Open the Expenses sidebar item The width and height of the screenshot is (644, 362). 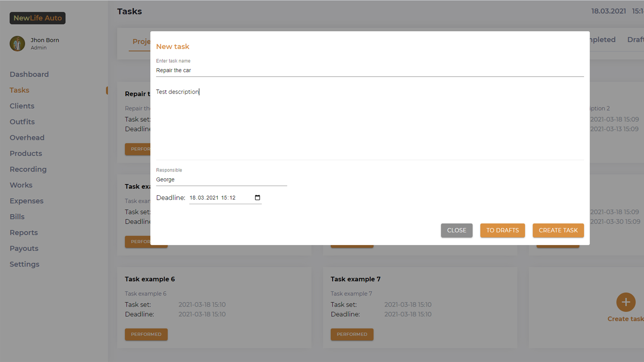point(27,201)
